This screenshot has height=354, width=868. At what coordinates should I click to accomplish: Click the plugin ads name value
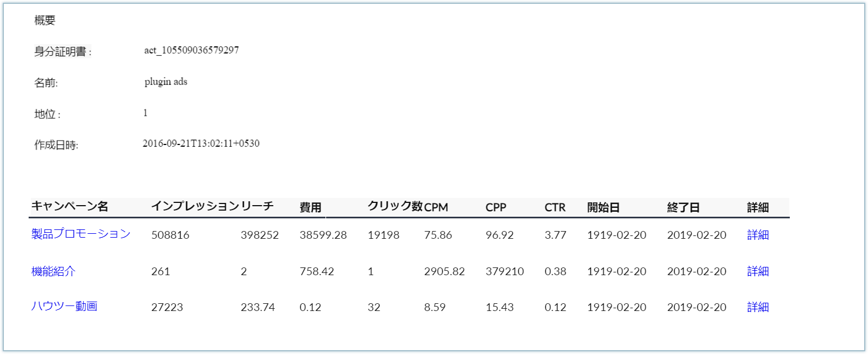tap(166, 82)
